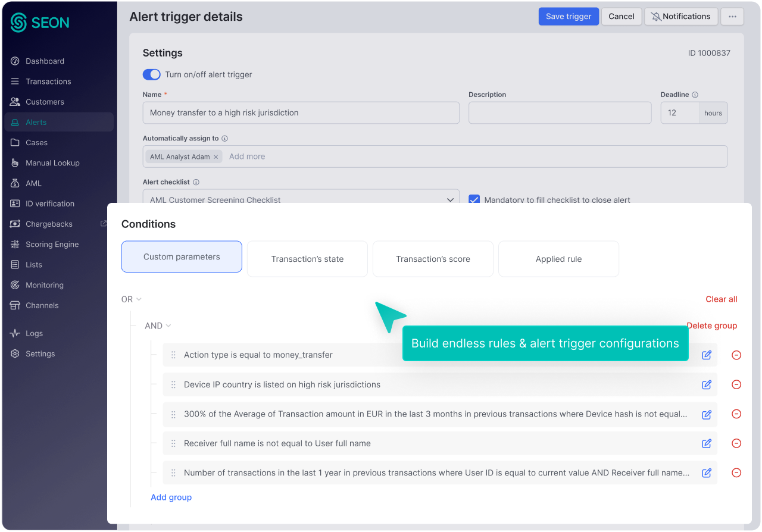
Task: Remove the Device IP country condition
Action: (x=736, y=384)
